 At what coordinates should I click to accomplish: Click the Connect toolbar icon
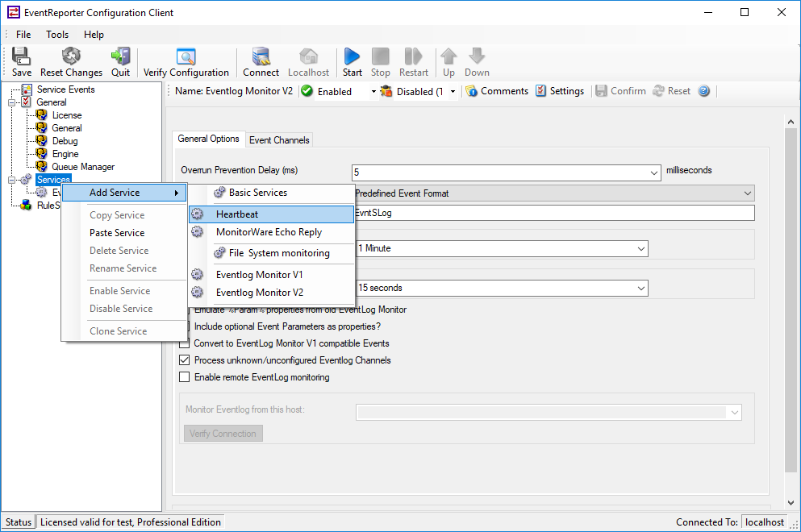[x=261, y=56]
